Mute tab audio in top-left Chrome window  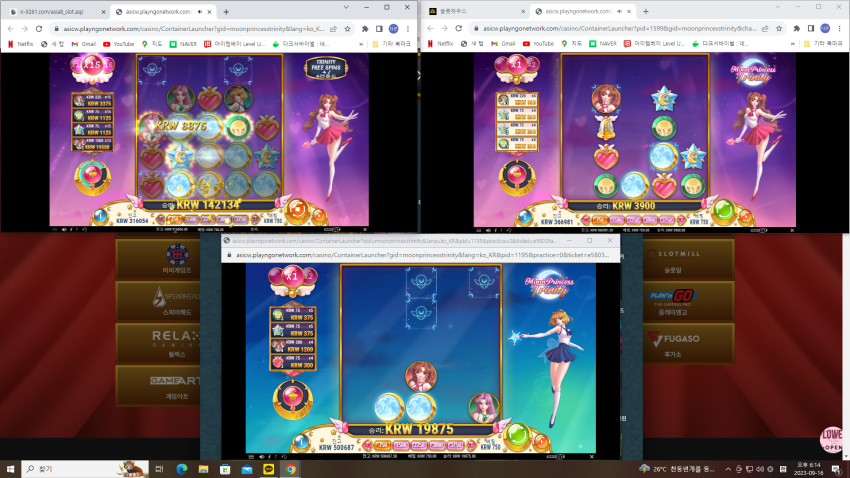tap(199, 11)
